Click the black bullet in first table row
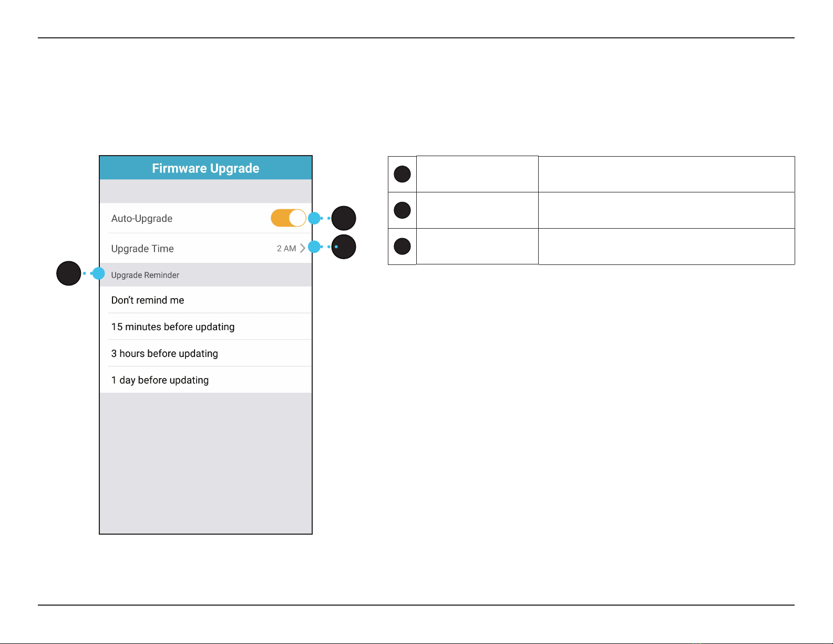The image size is (833, 644). coord(402,174)
